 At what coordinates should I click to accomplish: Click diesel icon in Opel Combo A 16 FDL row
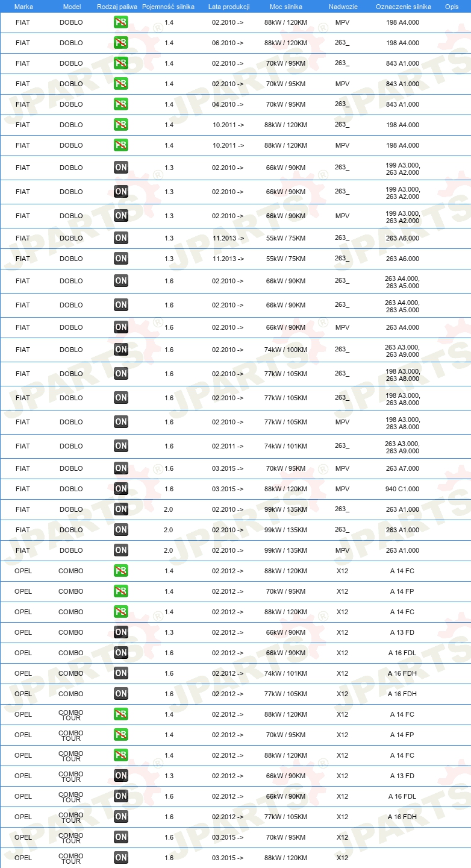[120, 653]
